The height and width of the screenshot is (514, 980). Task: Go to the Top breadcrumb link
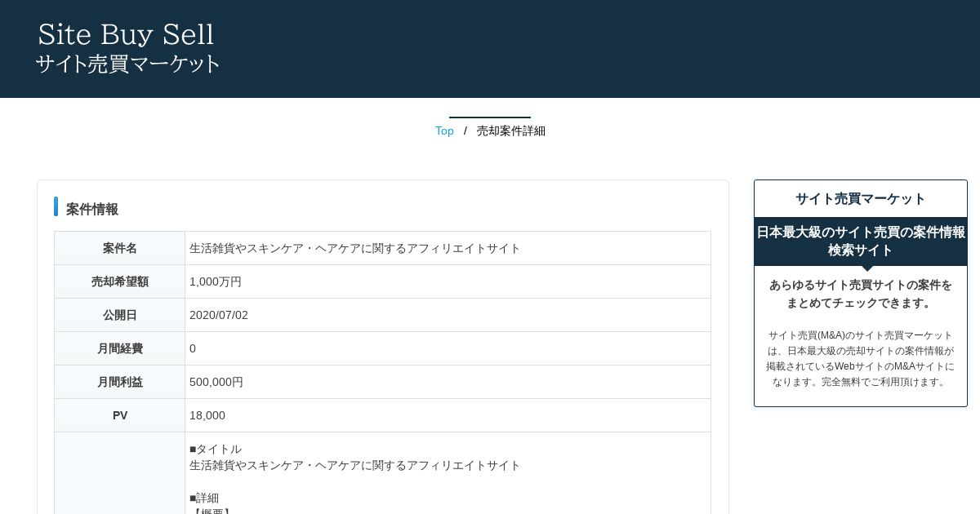coord(444,131)
